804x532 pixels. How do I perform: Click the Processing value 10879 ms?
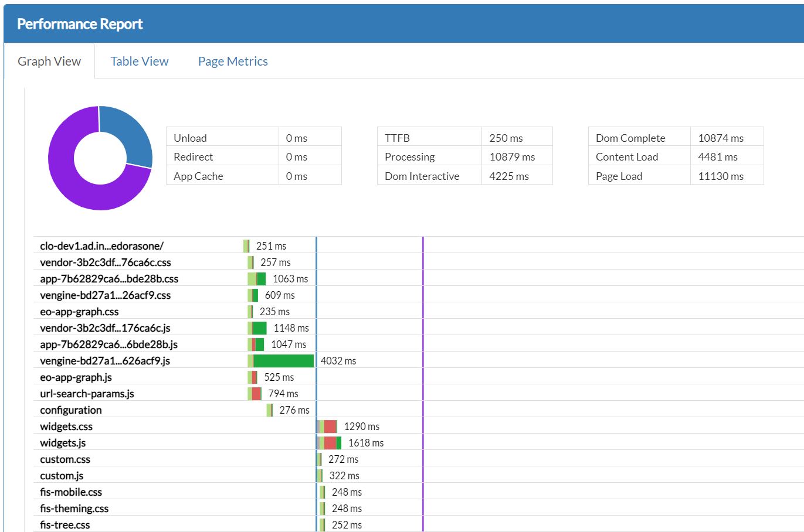click(x=512, y=157)
